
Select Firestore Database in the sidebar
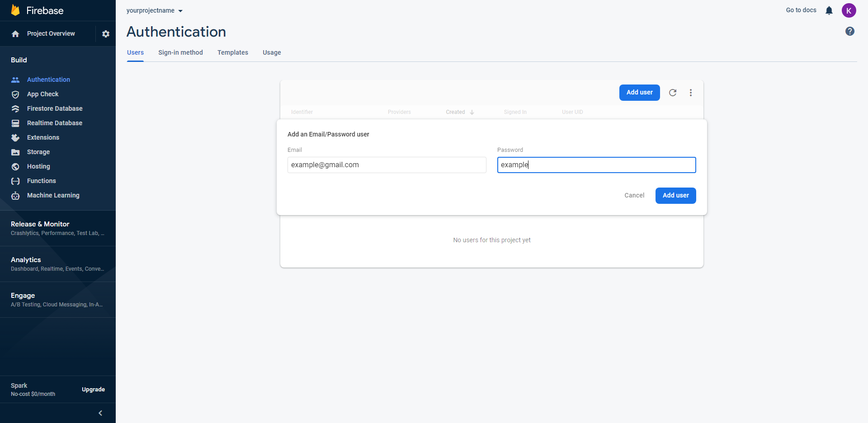point(55,108)
